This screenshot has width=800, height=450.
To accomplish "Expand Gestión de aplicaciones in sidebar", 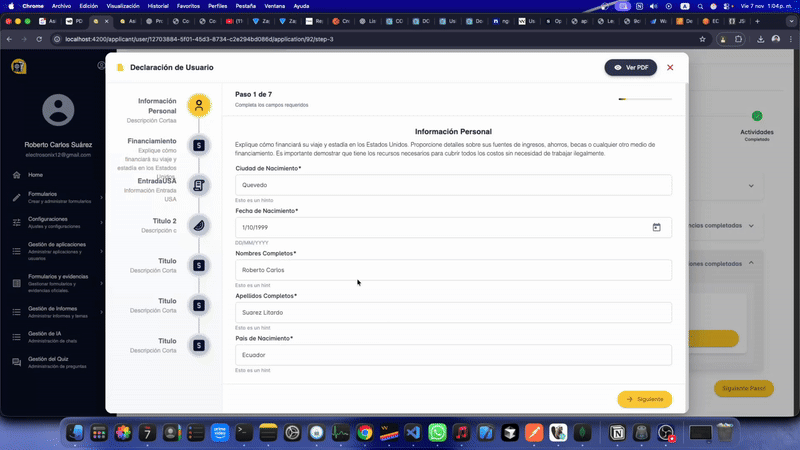I will [x=55, y=248].
